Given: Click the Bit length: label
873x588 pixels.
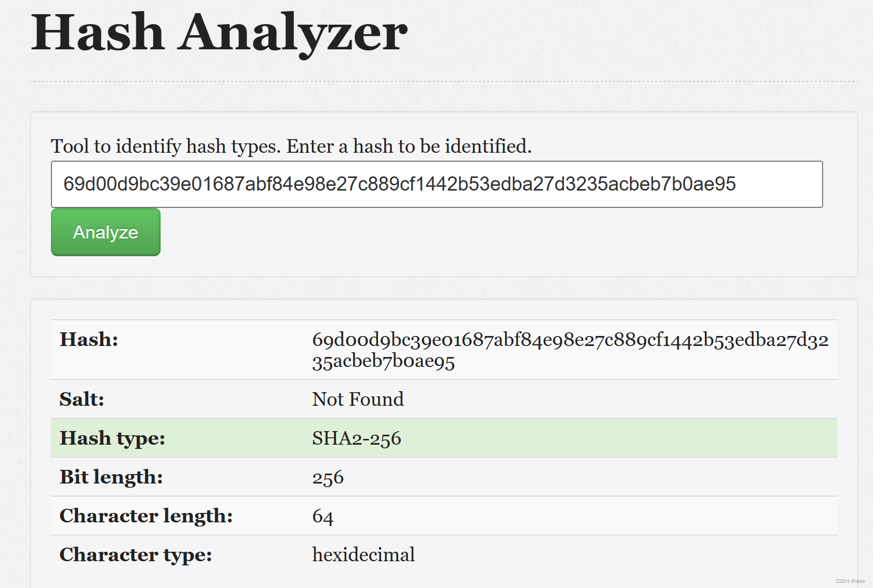Looking at the screenshot, I should coord(111,477).
